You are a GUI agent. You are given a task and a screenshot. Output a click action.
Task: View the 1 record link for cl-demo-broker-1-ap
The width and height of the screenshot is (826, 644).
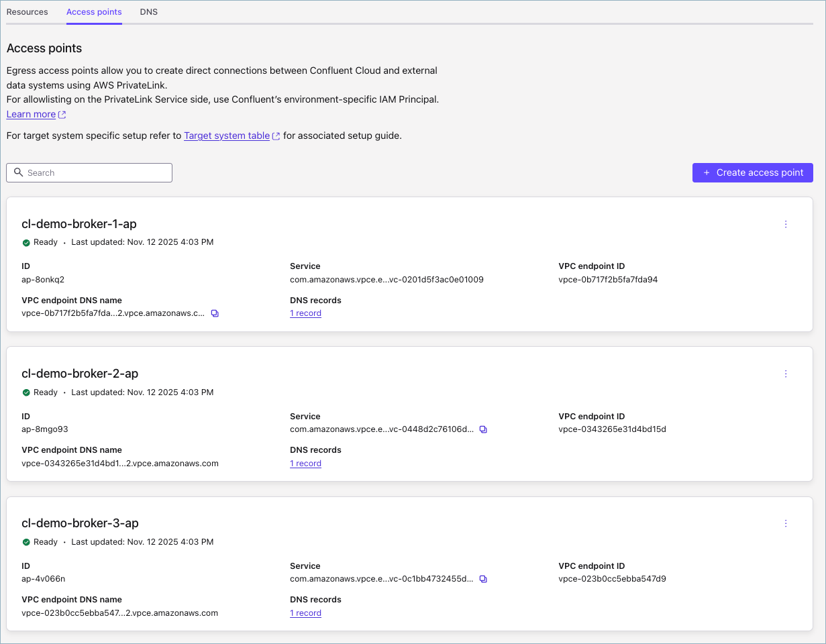coord(305,313)
